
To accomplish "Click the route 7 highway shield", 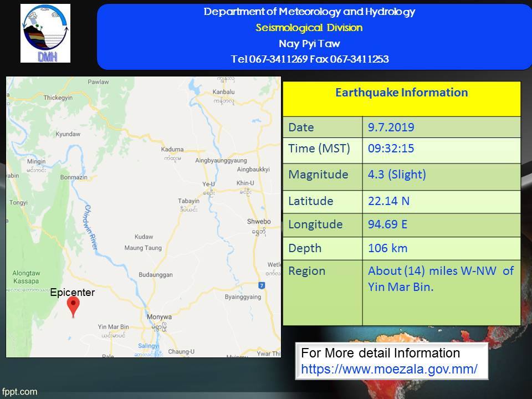I will coord(261,285).
